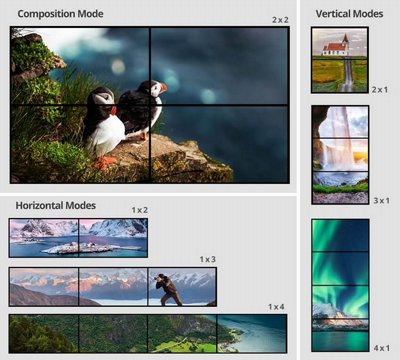The width and height of the screenshot is (400, 360).
Task: Click the Composition Mode heading
Action: point(60,14)
